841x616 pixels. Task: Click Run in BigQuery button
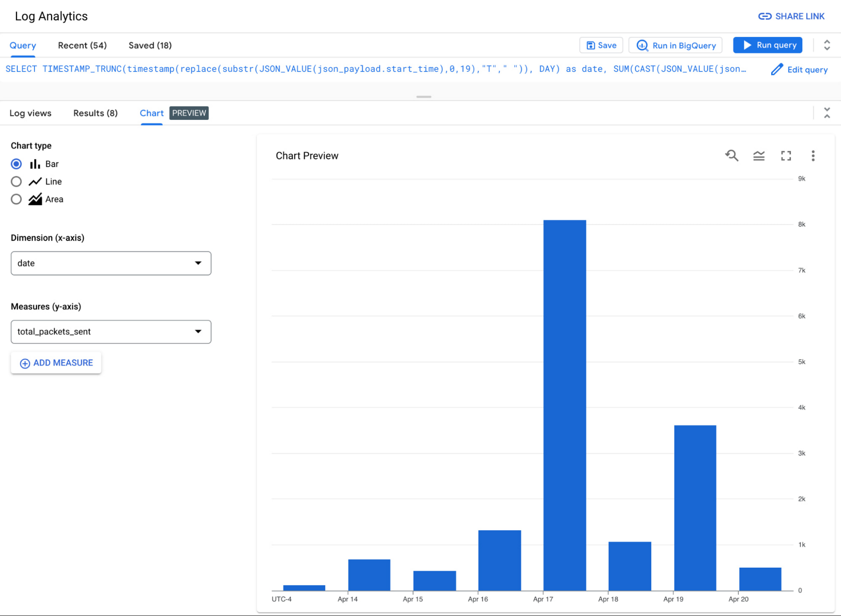coord(675,45)
